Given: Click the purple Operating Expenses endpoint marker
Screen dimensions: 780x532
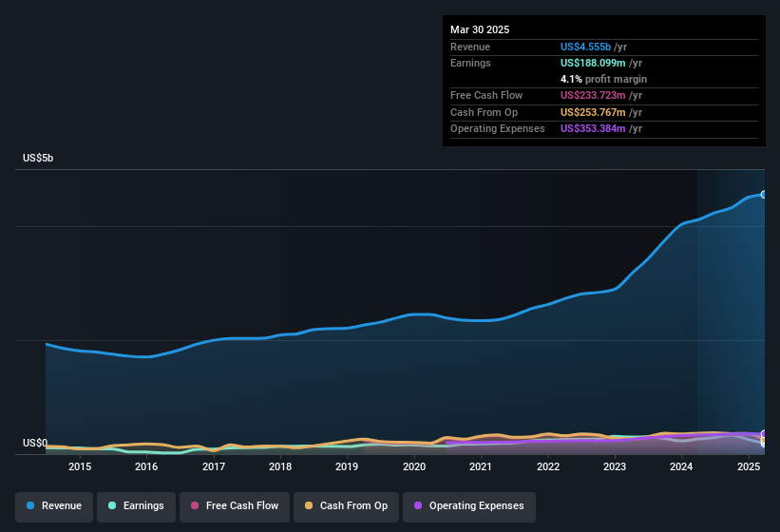Looking at the screenshot, I should 764,433.
